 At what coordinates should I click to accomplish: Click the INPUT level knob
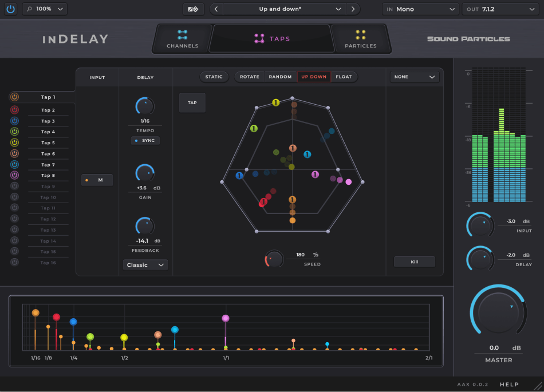[480, 225]
